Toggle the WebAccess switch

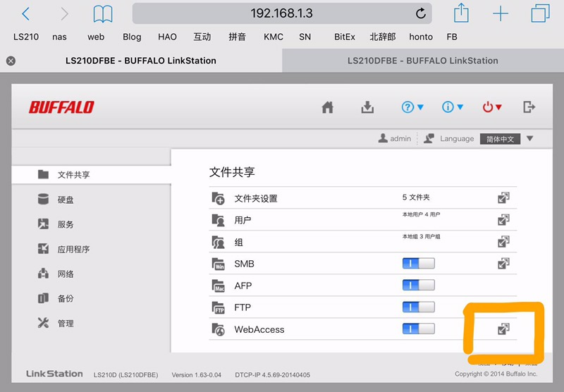[x=418, y=329]
